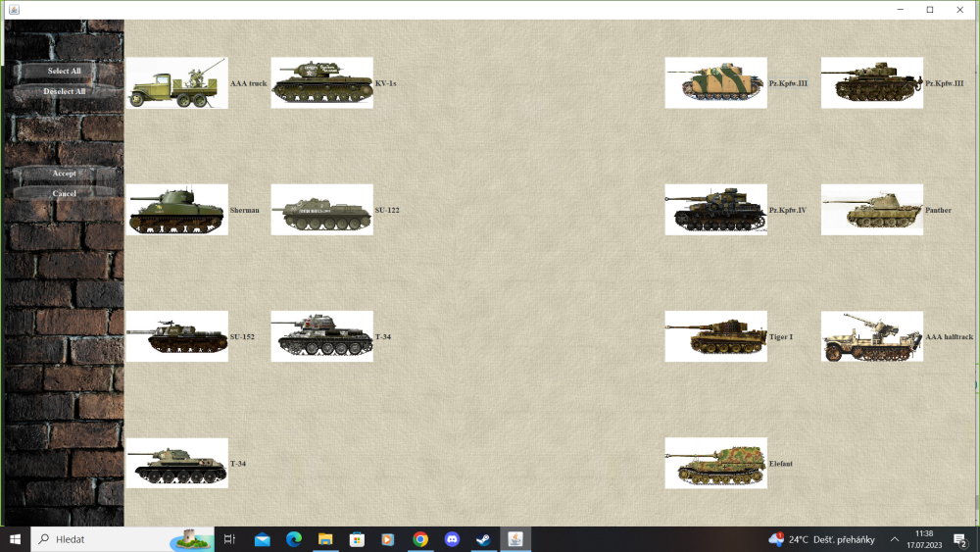Click the Deselect All button

click(x=65, y=91)
